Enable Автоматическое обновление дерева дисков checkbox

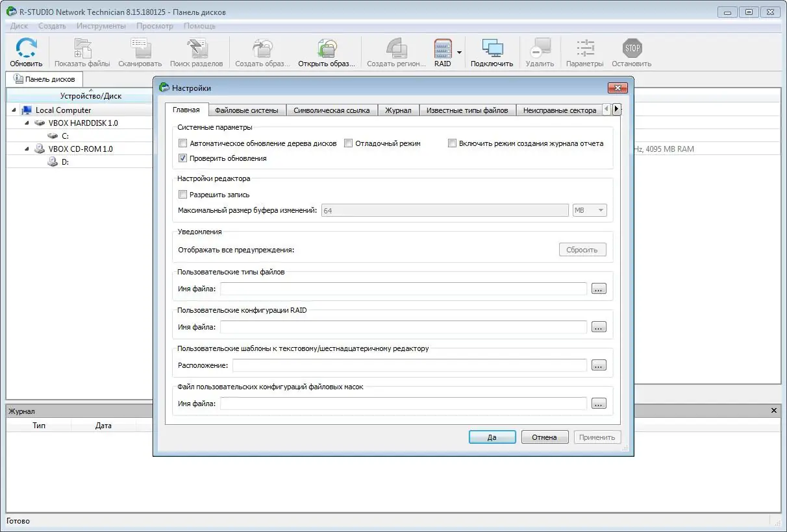tap(183, 143)
